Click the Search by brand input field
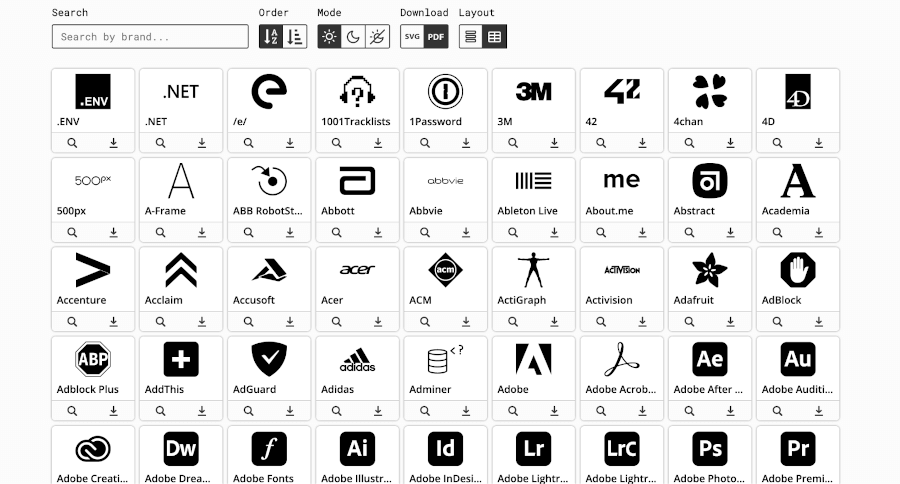This screenshot has height=484, width=900. 150,37
